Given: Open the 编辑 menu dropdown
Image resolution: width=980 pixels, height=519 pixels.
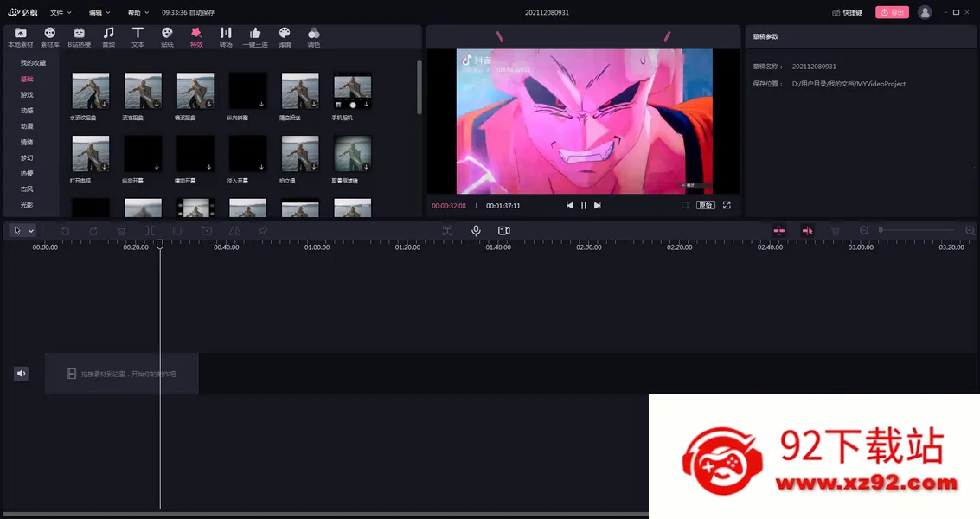Looking at the screenshot, I should tap(99, 12).
